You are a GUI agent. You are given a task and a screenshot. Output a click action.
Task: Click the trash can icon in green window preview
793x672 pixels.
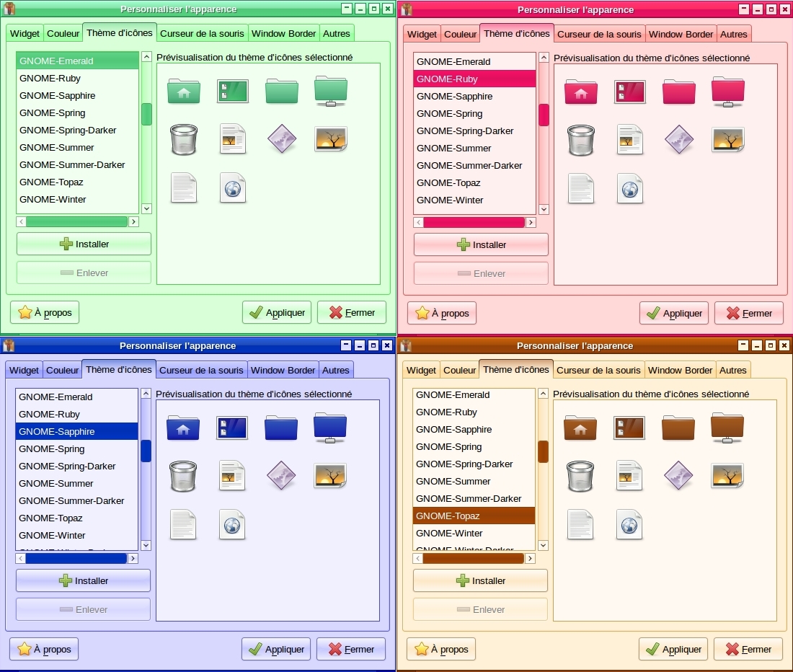click(184, 139)
